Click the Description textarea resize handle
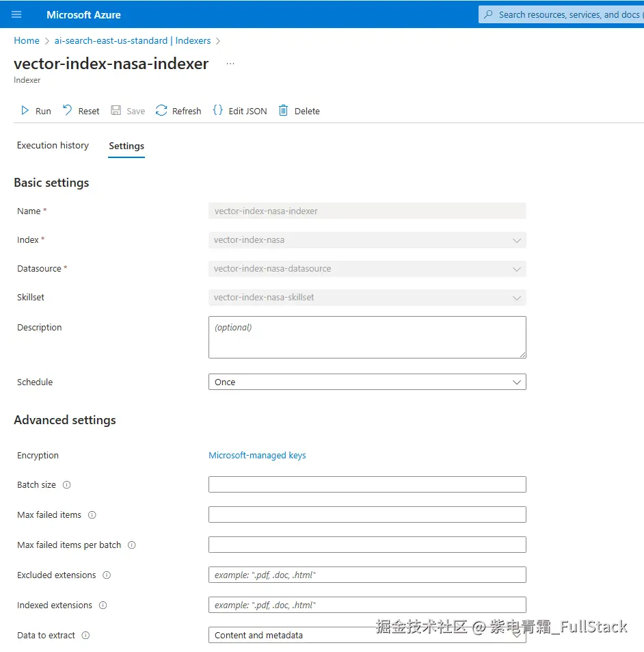The width and height of the screenshot is (644, 652). 523,354
